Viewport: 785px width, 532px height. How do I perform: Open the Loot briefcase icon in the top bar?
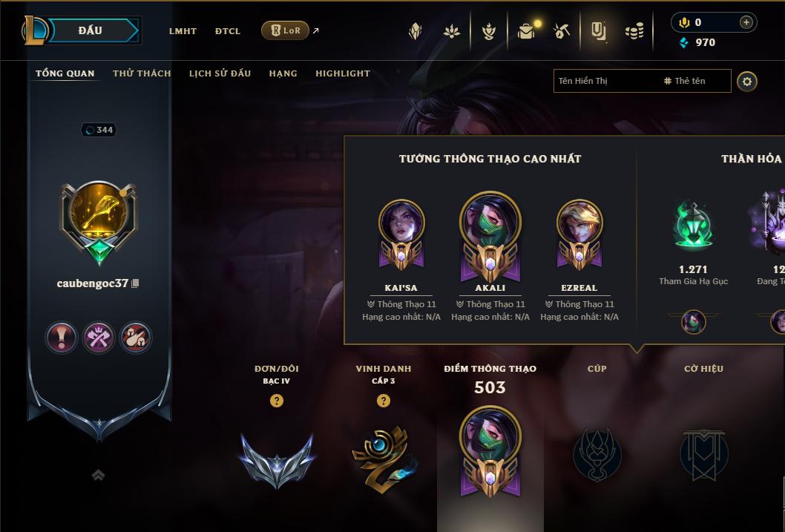525,31
